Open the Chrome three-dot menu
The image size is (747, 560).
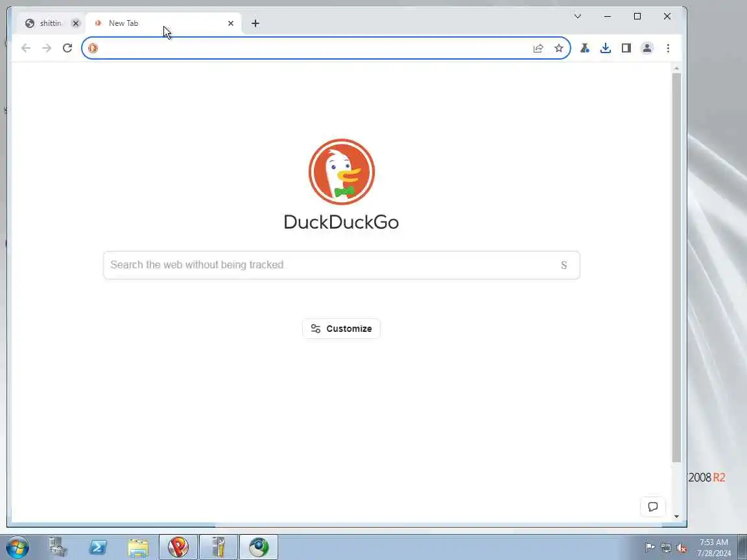point(668,48)
